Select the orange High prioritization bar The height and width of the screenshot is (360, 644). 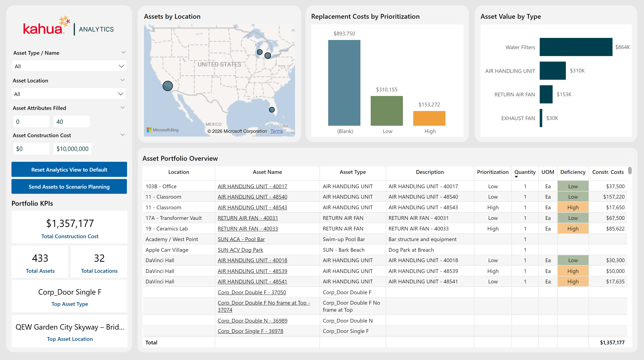tap(429, 118)
